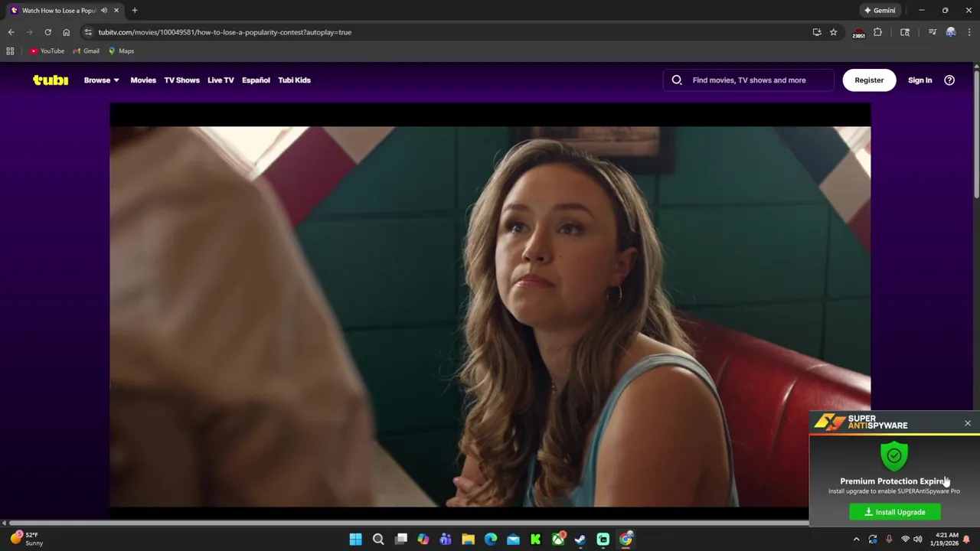Close the SuperAntiSpyware popup
The width and height of the screenshot is (980, 551).
pyautogui.click(x=968, y=423)
